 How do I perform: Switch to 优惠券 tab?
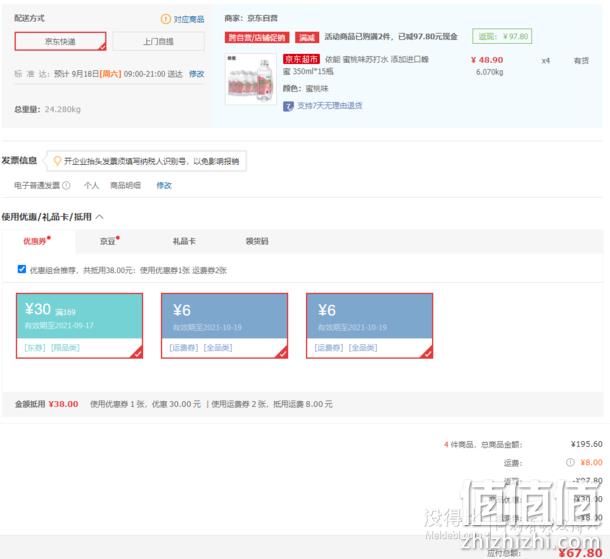37,241
